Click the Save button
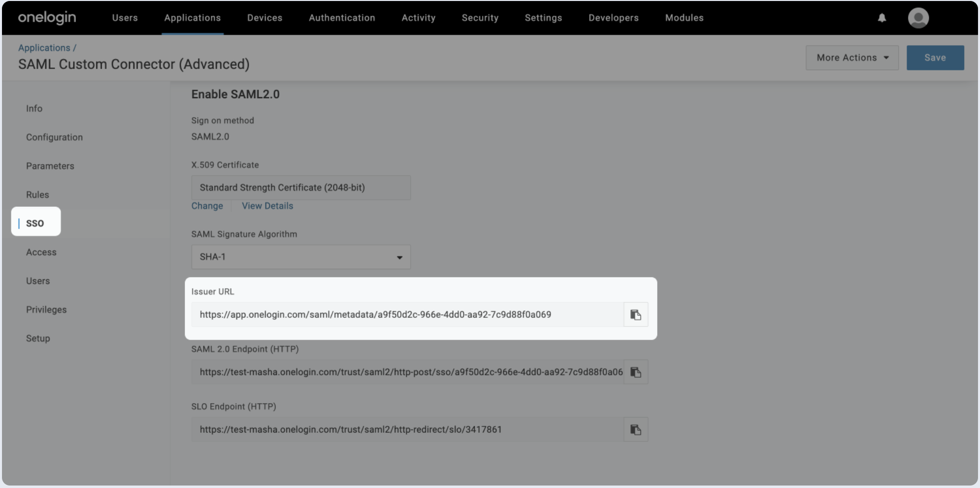Viewport: 980px width, 488px height. click(935, 58)
